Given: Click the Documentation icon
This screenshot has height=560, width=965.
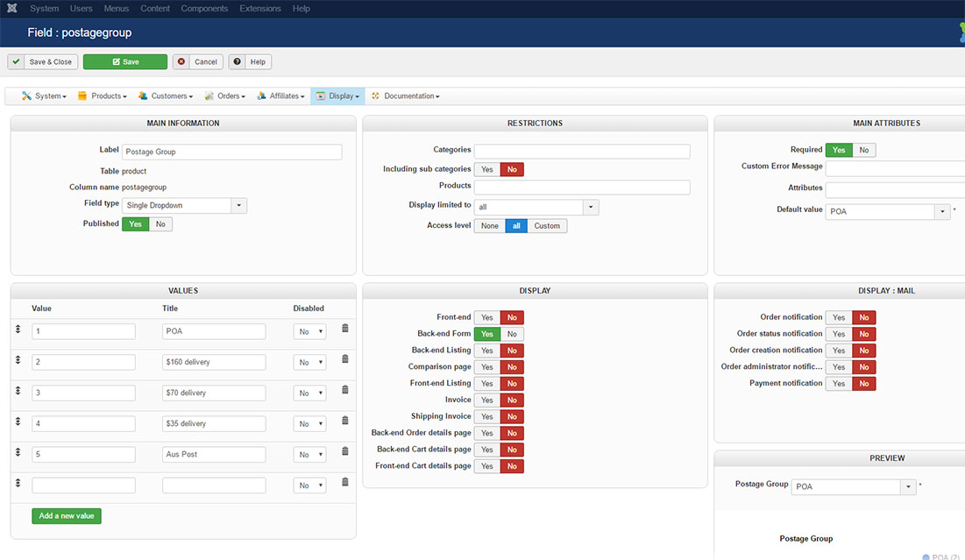Looking at the screenshot, I should [375, 96].
